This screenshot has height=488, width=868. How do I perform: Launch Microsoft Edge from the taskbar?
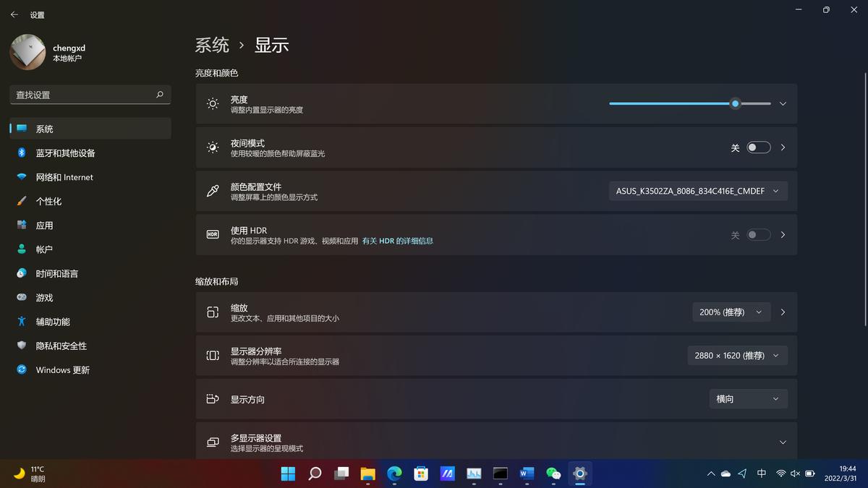click(394, 474)
